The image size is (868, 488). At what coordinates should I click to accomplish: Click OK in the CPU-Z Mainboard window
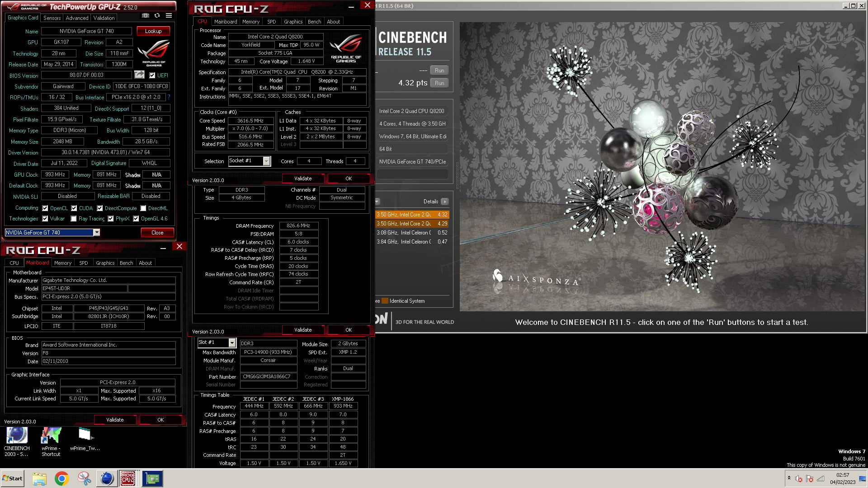(x=160, y=420)
